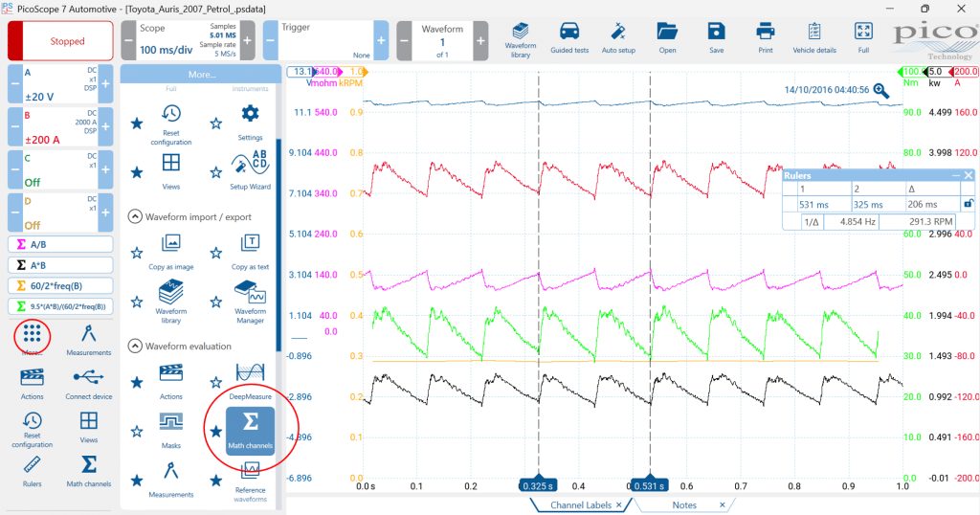Toggle favorite star for Masks
The image size is (980, 515).
(136, 432)
